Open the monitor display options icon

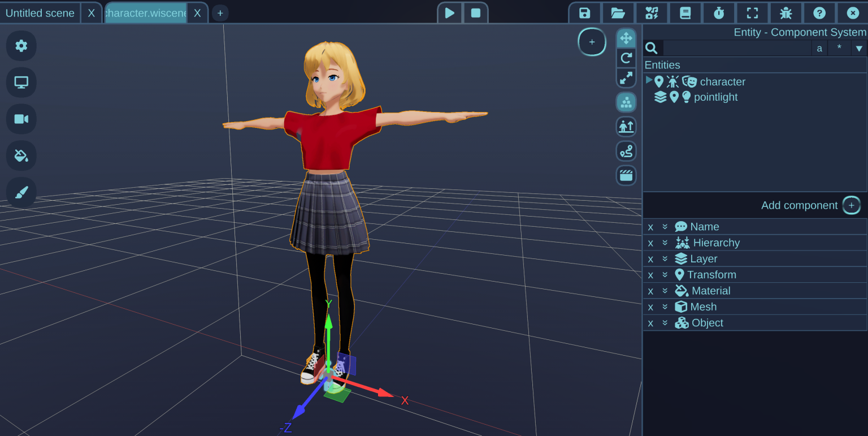point(21,83)
